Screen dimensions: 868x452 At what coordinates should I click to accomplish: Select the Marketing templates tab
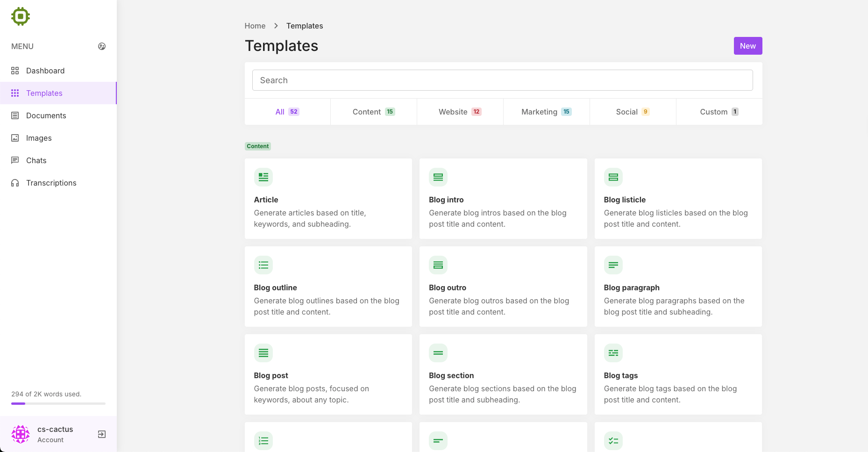546,112
